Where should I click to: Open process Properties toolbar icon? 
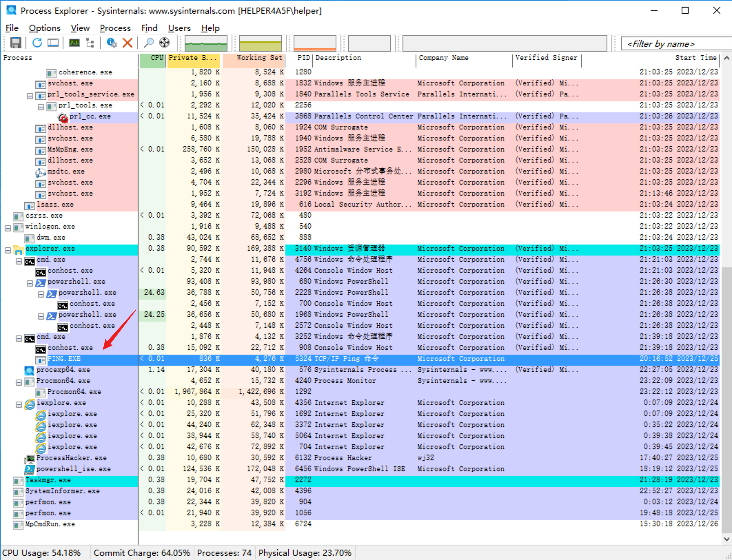coord(111,43)
